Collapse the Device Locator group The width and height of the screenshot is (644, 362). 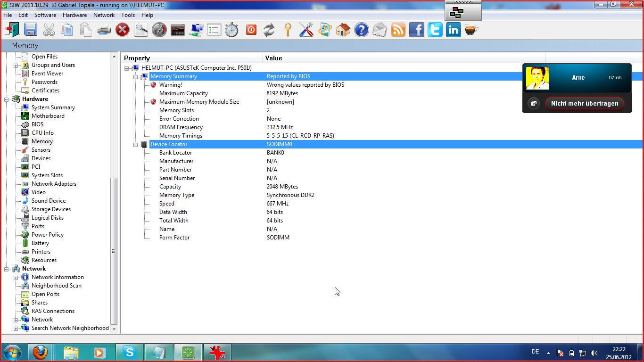click(136, 145)
